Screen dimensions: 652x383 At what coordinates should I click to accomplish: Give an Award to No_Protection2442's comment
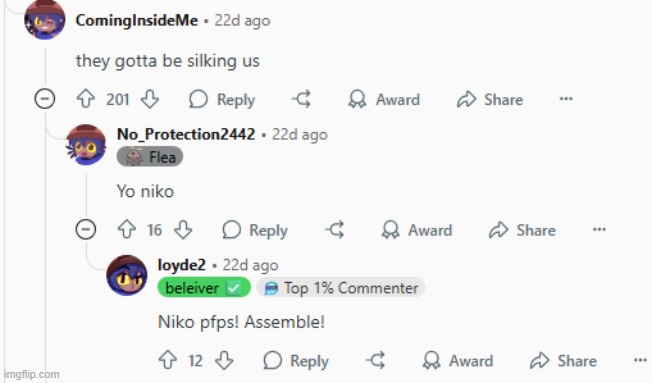(x=417, y=230)
